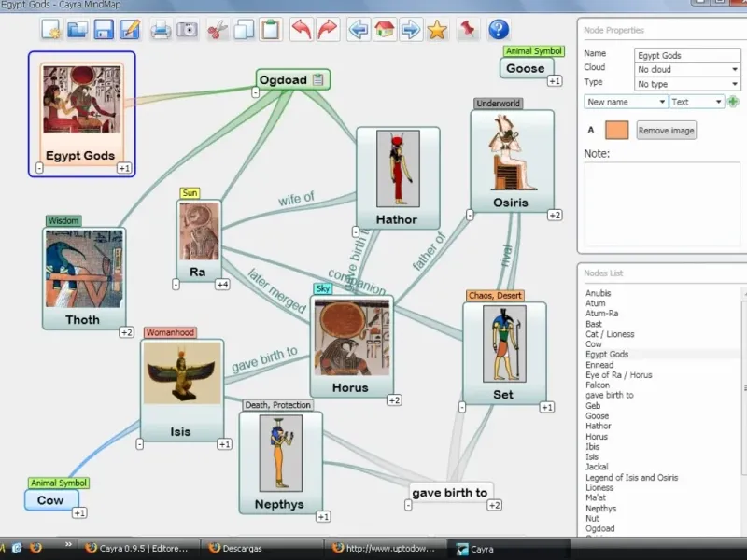Expand the +2 hidden links on Horus
This screenshot has height=560, width=747.
pos(394,400)
